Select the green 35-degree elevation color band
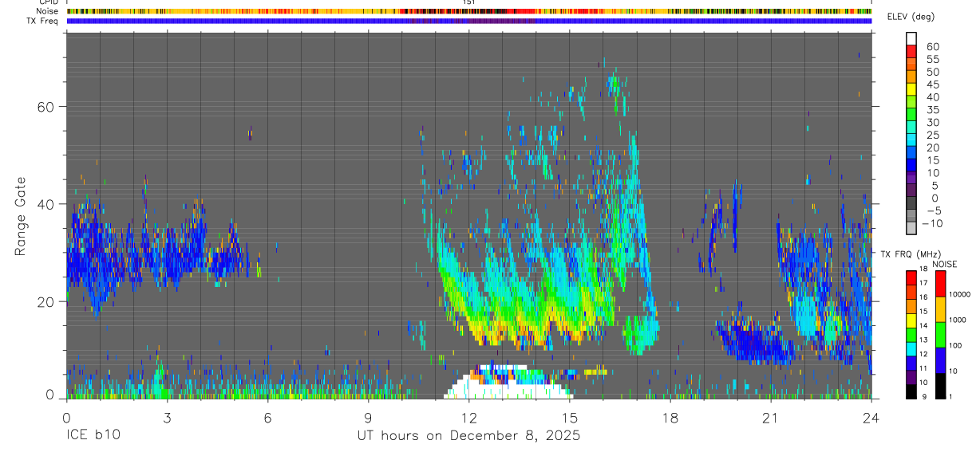 (x=911, y=115)
